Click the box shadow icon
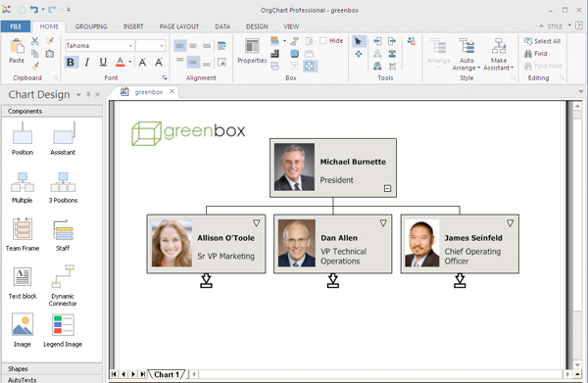 click(x=274, y=54)
